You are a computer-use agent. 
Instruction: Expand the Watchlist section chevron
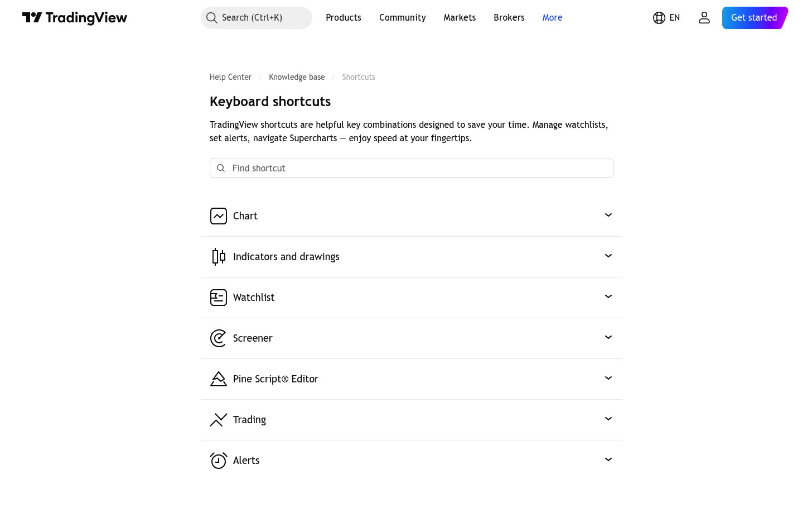click(x=608, y=296)
